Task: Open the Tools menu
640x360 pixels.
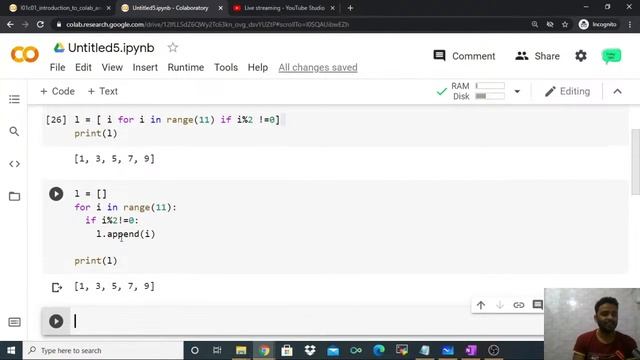Action: [226, 67]
